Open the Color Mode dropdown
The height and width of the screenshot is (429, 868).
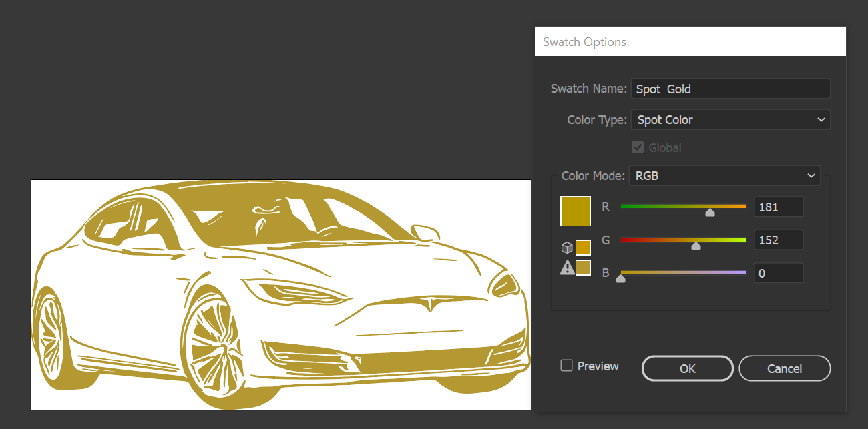point(724,176)
